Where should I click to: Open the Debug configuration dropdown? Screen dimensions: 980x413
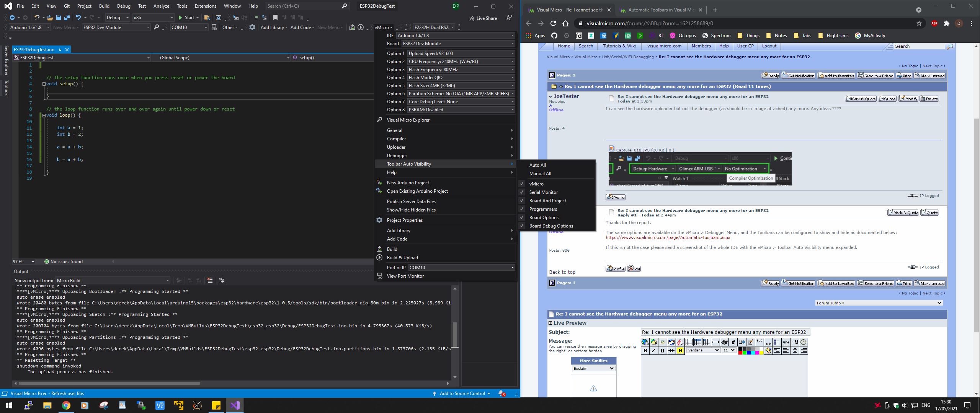[118, 18]
